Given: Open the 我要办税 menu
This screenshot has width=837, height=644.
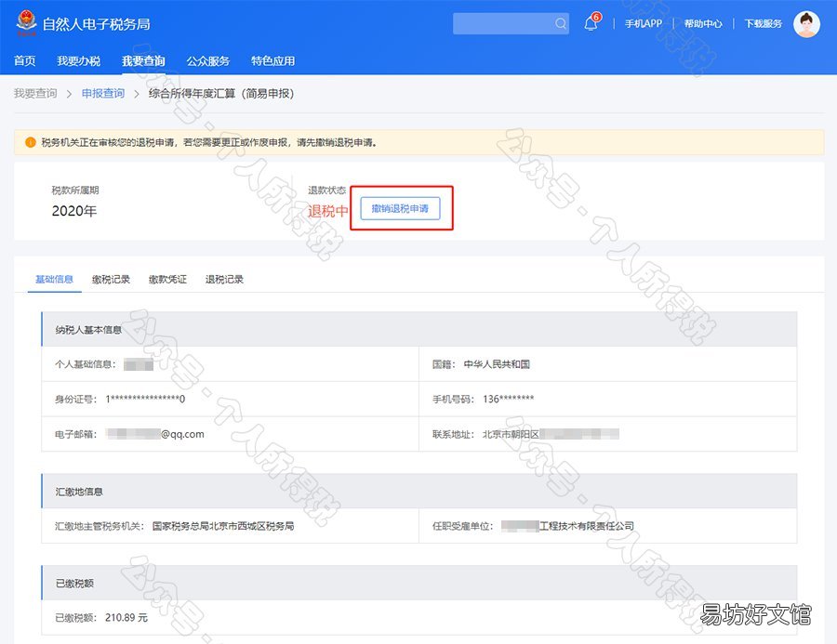Looking at the screenshot, I should [78, 60].
